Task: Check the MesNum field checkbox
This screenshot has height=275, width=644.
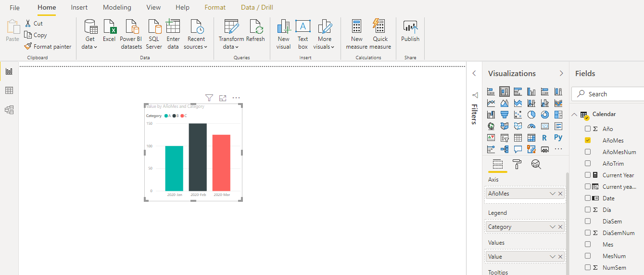Action: coord(588,256)
